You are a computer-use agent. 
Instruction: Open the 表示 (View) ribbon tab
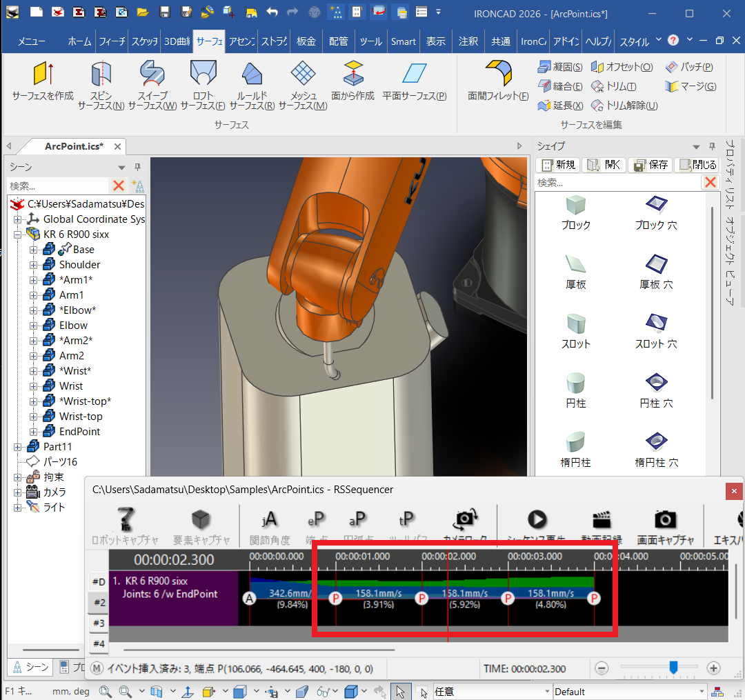pos(436,41)
